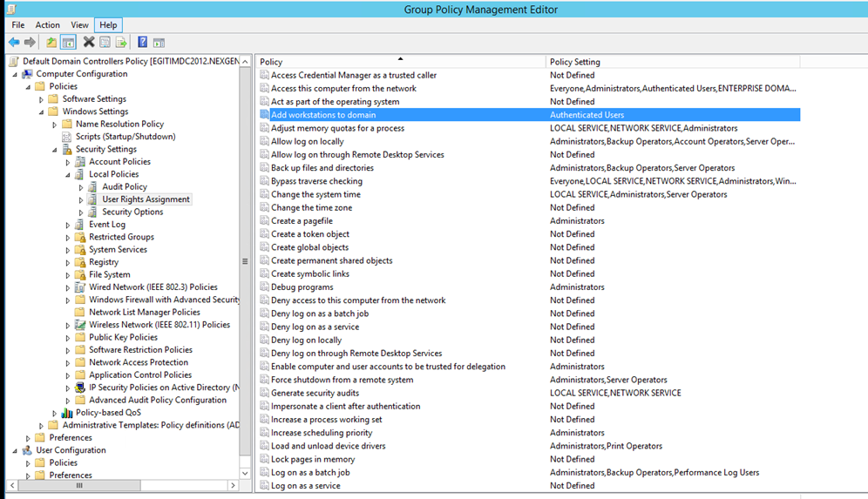Viewport: 868px width, 499px height.
Task: Click the Wired Network Policies icon
Action: (x=80, y=287)
